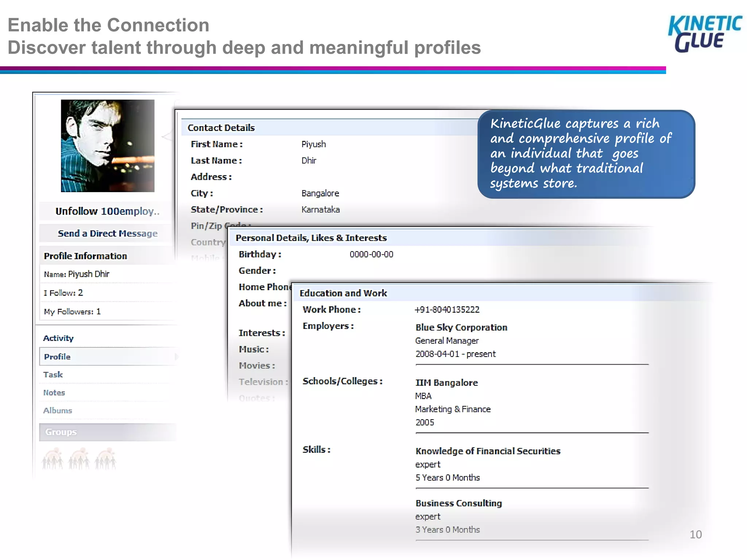Image resolution: width=747 pixels, height=560 pixels.
Task: Click the Groups section header
Action: click(x=108, y=432)
